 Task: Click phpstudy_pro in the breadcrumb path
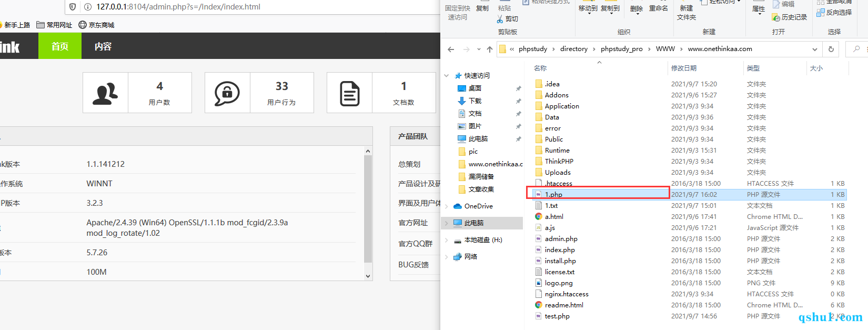tap(622, 49)
